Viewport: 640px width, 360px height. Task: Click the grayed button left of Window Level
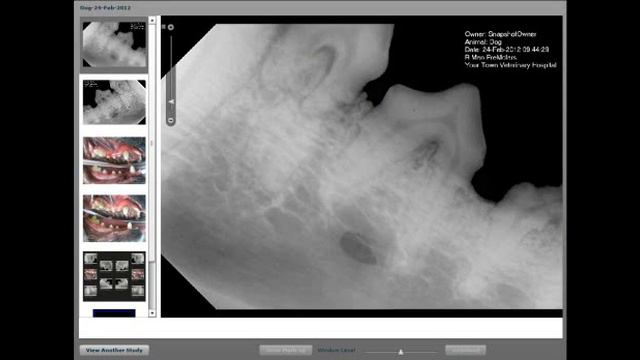point(286,350)
